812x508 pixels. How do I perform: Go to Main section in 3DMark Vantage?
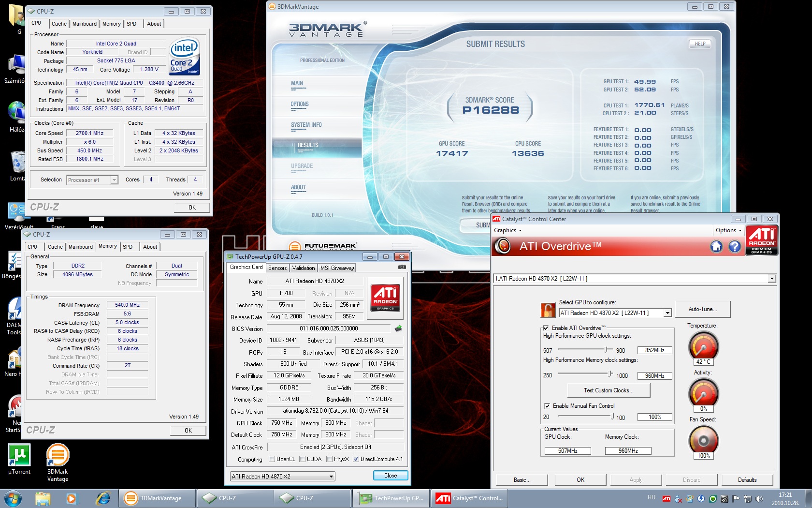(297, 83)
